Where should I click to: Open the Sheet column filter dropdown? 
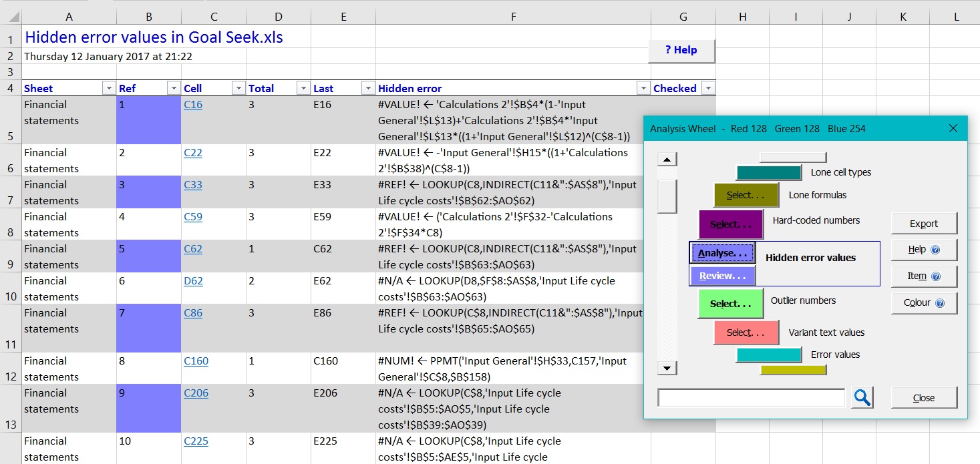[108, 88]
